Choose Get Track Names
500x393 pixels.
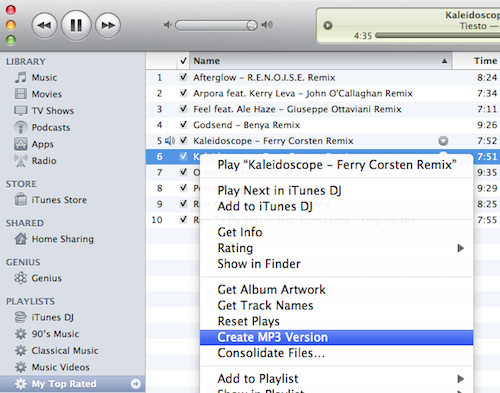[x=337, y=305]
